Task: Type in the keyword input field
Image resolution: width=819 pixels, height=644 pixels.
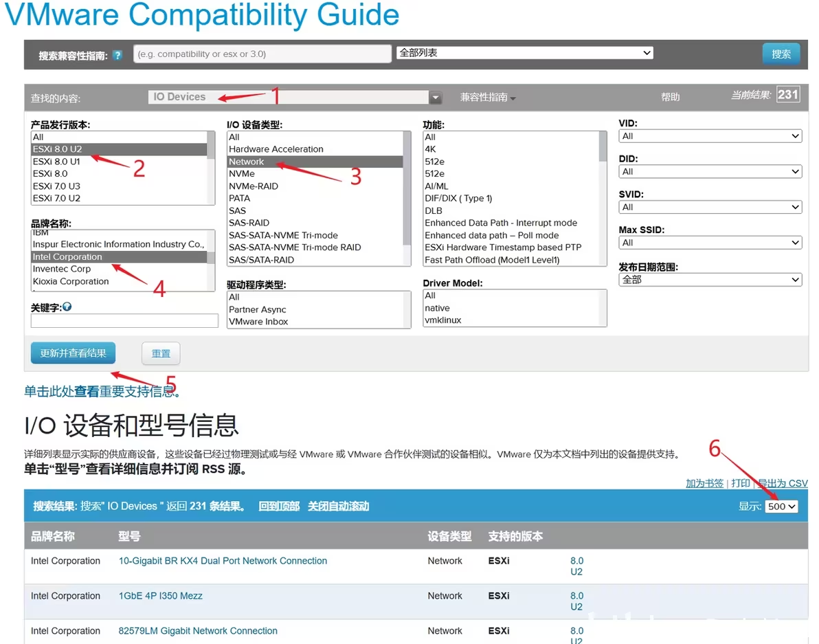Action: click(124, 321)
